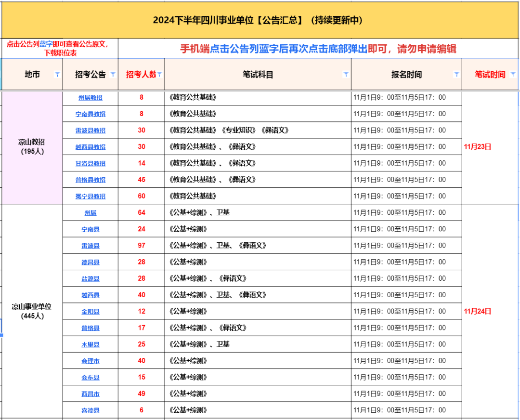Open the 会理市 announcement link
Viewport: 520px width, 420px height.
pos(91,361)
